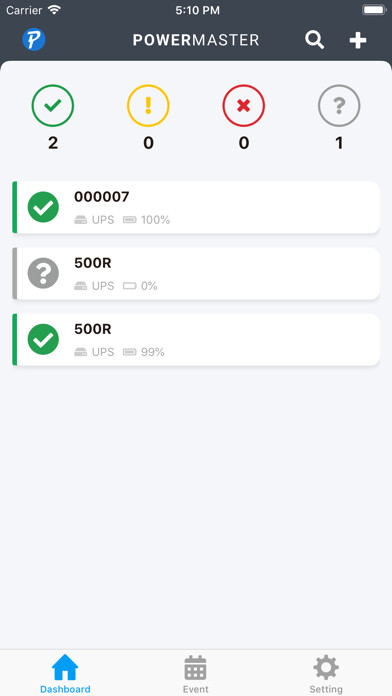392x696 pixels.
Task: Open the search magnifier icon
Action: click(314, 40)
